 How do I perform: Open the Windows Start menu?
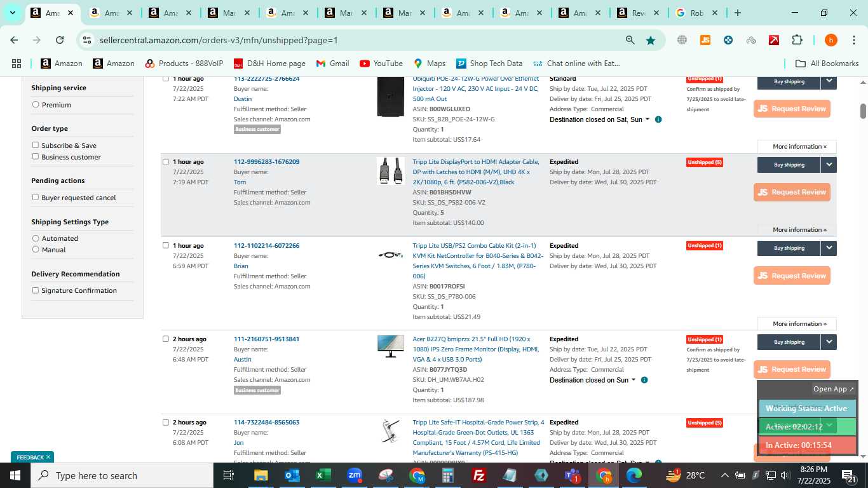point(15,475)
